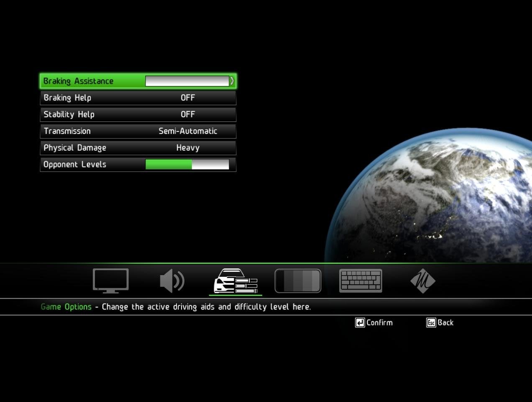Open the display settings monitor icon

point(110,281)
